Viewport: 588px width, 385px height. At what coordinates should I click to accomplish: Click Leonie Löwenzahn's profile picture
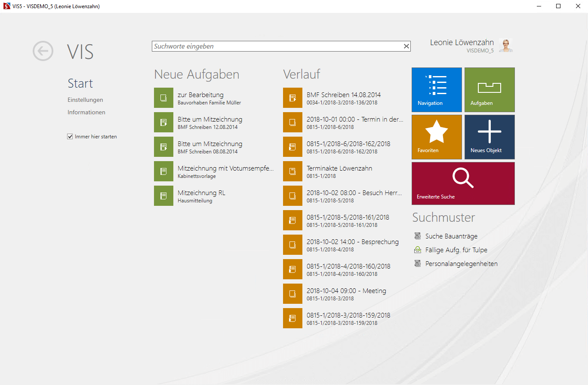click(x=505, y=46)
